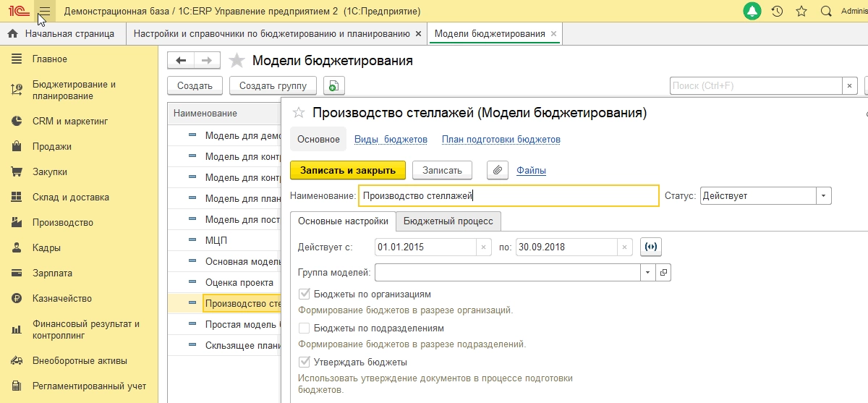Image resolution: width=868 pixels, height=403 pixels.
Task: Open the Статус dropdown arrow
Action: pyautogui.click(x=824, y=195)
